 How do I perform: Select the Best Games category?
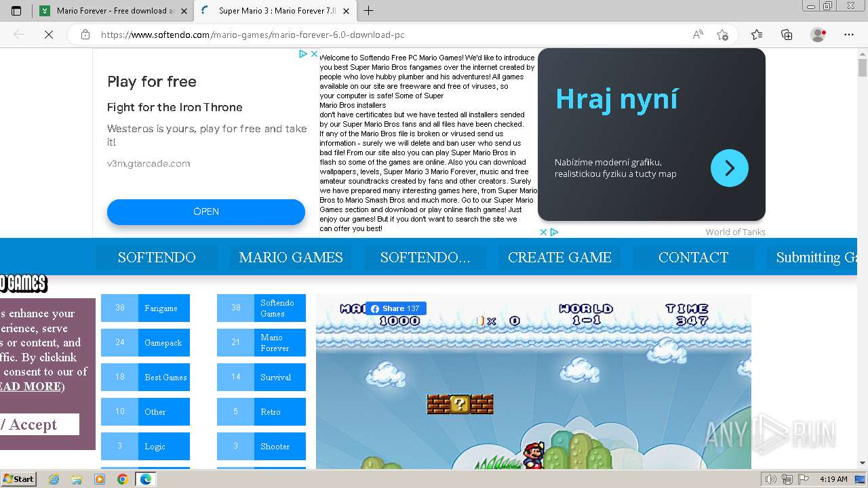[145, 377]
